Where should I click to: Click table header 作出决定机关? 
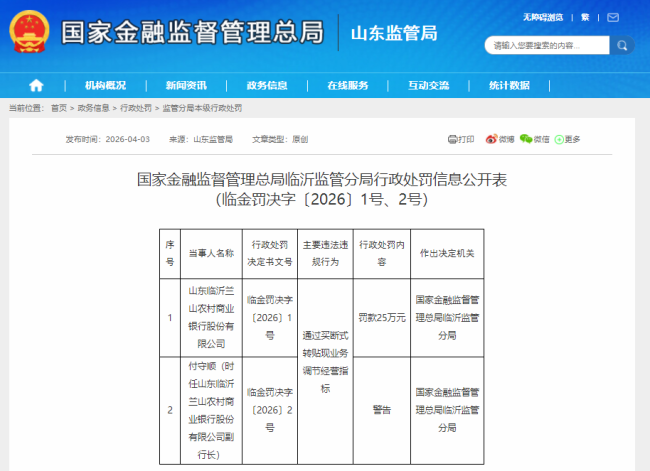(x=447, y=253)
